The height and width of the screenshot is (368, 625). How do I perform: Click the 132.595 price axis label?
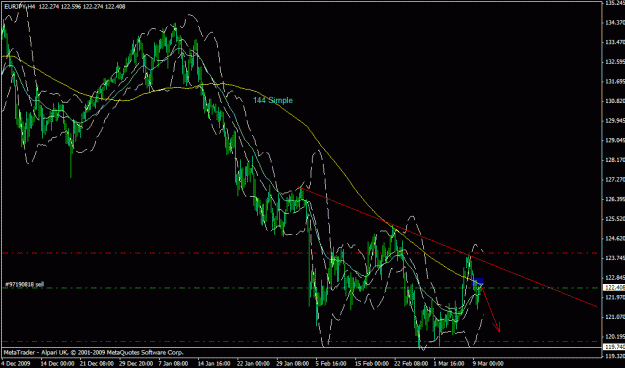[x=614, y=62]
